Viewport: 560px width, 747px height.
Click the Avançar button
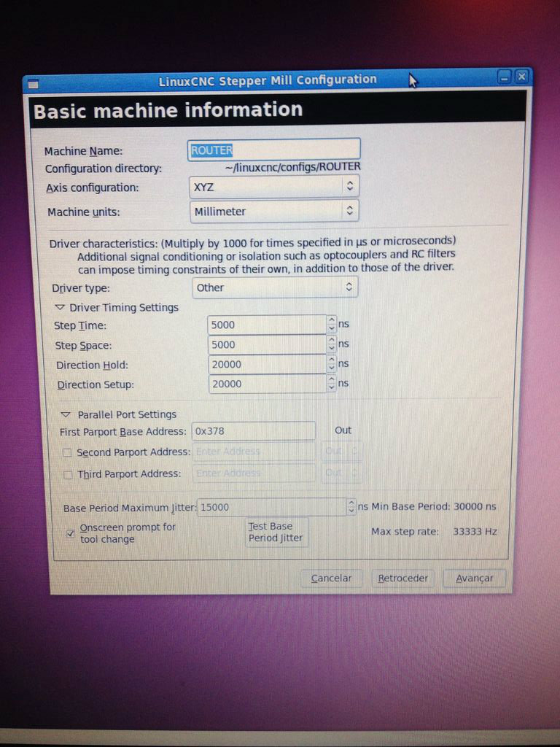pos(474,578)
